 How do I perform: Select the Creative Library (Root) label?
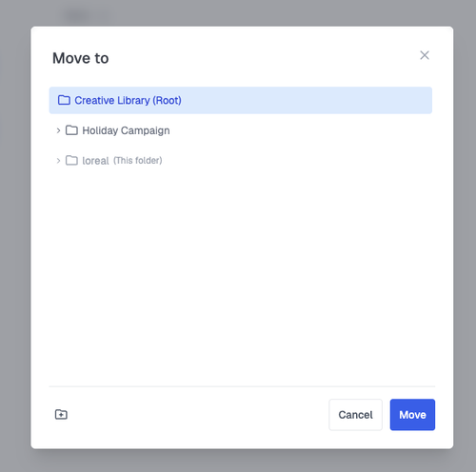[128, 100]
